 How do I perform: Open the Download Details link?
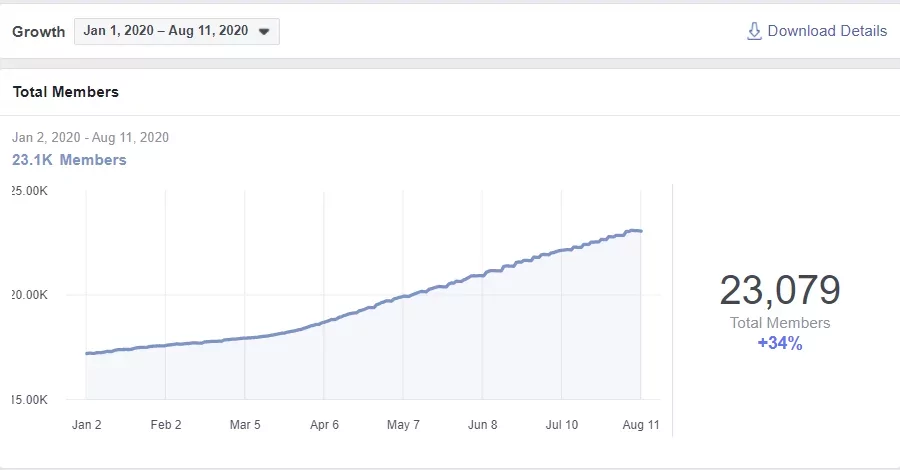817,31
